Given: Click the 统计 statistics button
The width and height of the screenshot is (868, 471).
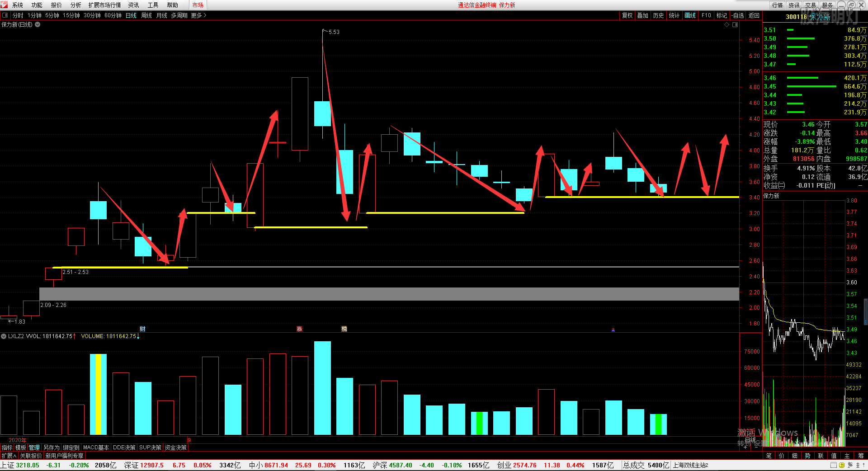Looking at the screenshot, I should (674, 15).
